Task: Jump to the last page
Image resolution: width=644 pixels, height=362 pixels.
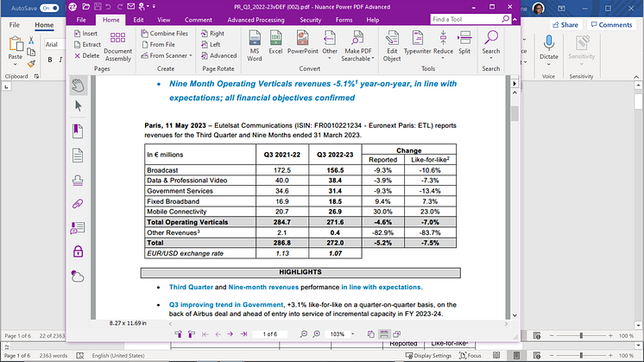Action: [243, 334]
